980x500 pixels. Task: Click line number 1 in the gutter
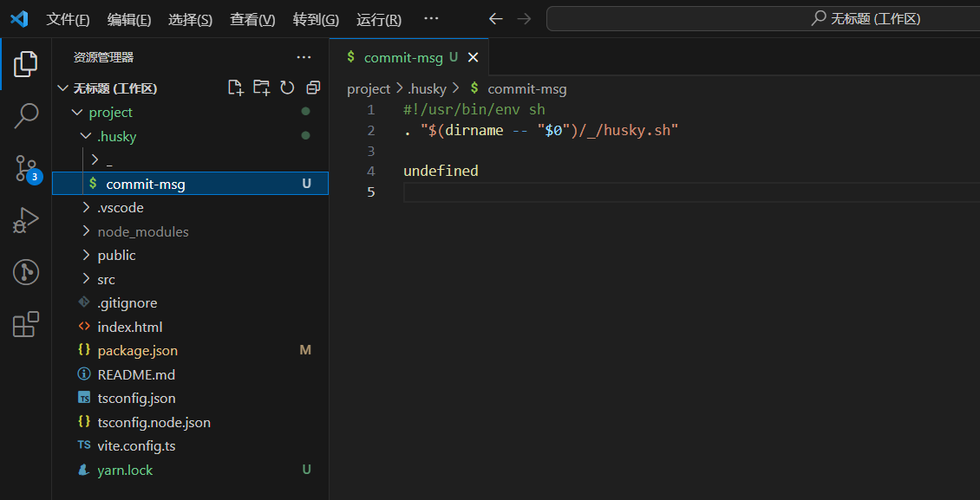pos(371,111)
